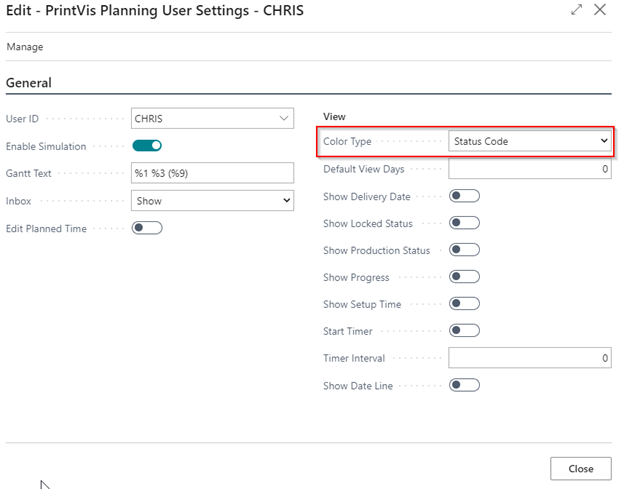The height and width of the screenshot is (489, 624).
Task: Click the Show Delivery Date label
Action: (367, 197)
